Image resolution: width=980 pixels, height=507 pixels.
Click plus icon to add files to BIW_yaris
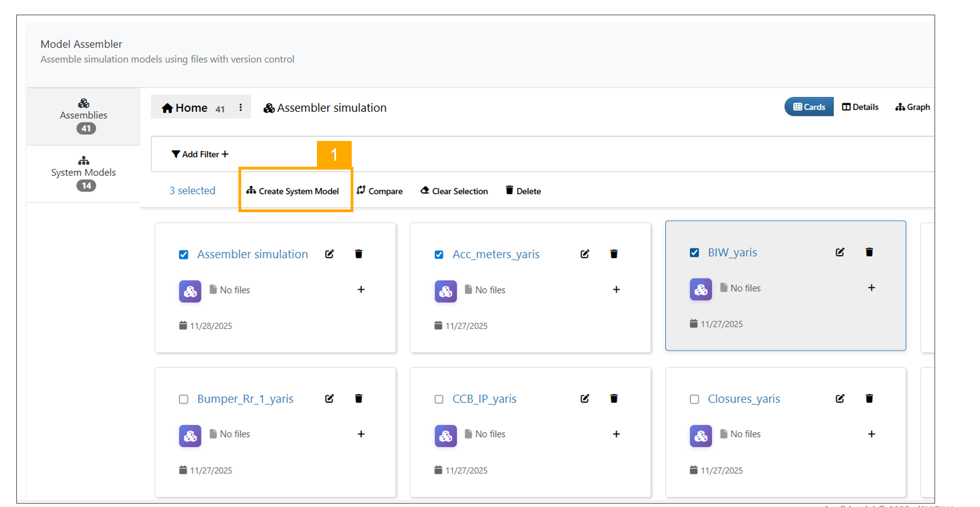pos(871,288)
